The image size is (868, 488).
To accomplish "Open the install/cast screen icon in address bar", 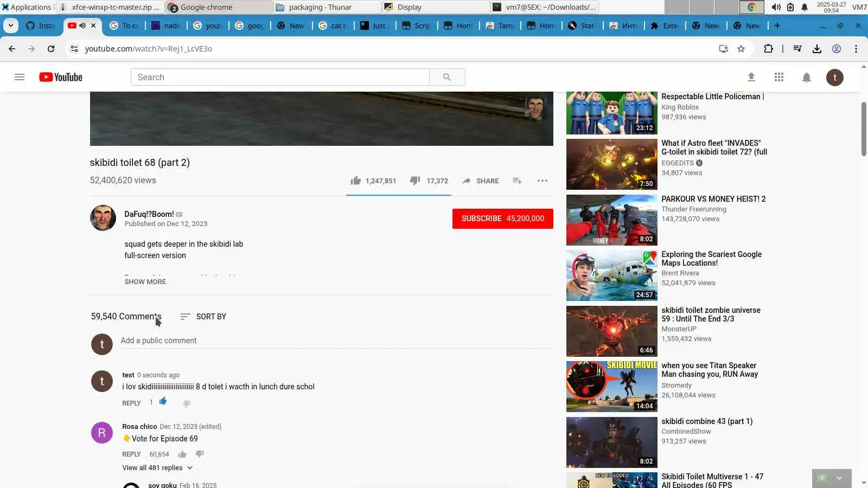I will click(x=724, y=49).
